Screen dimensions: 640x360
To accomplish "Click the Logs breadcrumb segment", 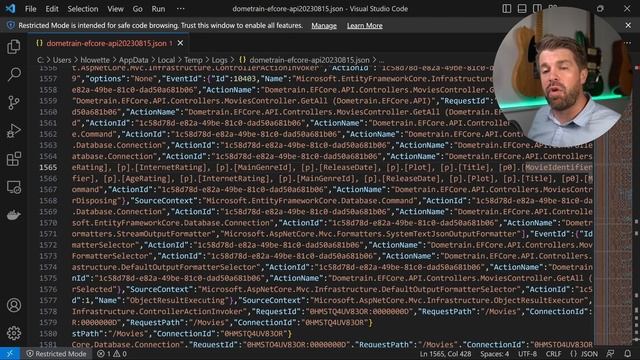I will [x=219, y=60].
